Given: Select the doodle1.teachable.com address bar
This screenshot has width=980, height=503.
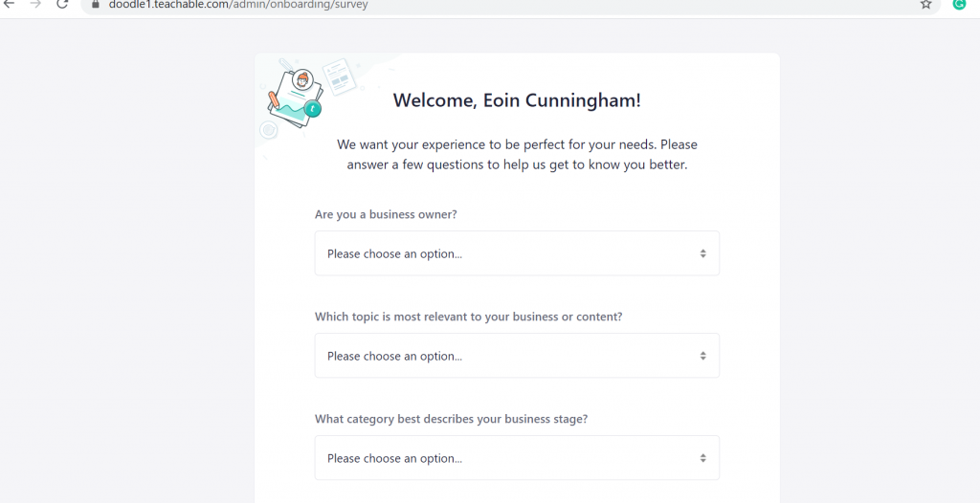Looking at the screenshot, I should pos(500,5).
